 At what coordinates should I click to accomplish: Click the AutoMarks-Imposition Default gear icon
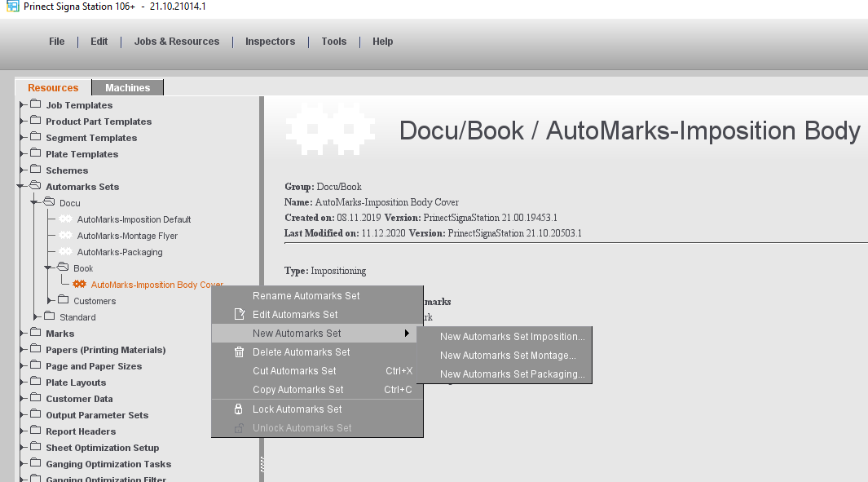coord(66,219)
